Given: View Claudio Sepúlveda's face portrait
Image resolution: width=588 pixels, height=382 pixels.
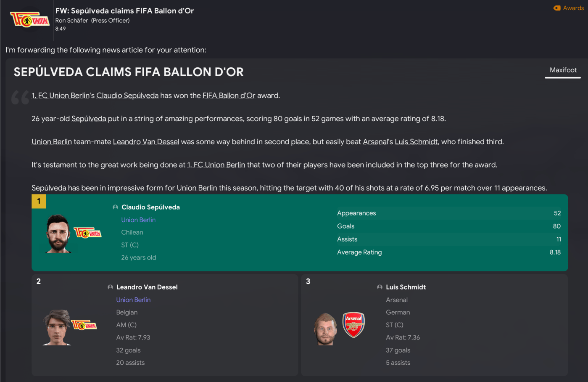Looking at the screenshot, I should point(58,234).
